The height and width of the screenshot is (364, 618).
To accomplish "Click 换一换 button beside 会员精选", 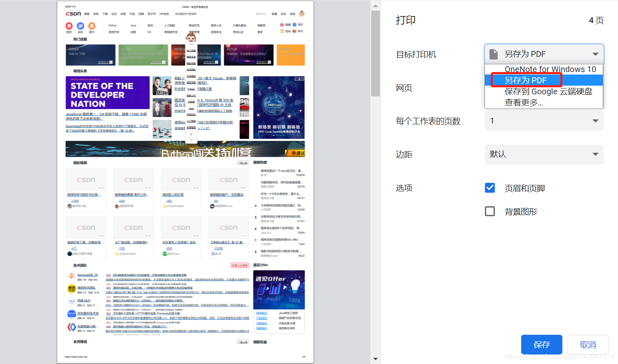I will pos(243,342).
